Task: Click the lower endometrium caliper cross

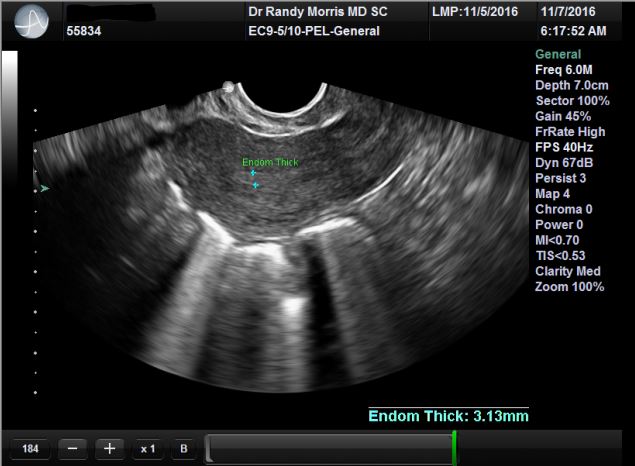Action: coord(256,185)
